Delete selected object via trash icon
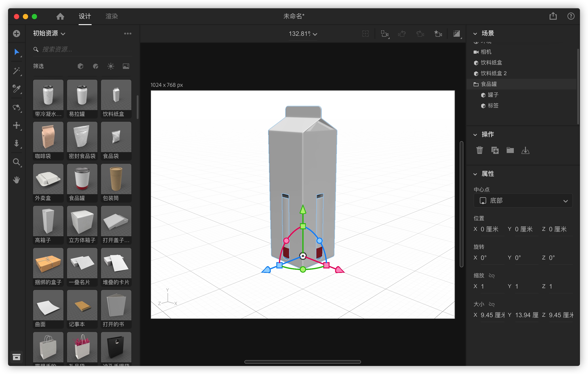 click(479, 150)
